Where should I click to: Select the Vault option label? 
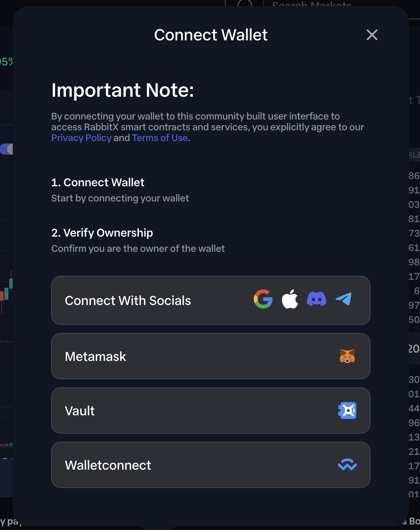[x=80, y=411]
